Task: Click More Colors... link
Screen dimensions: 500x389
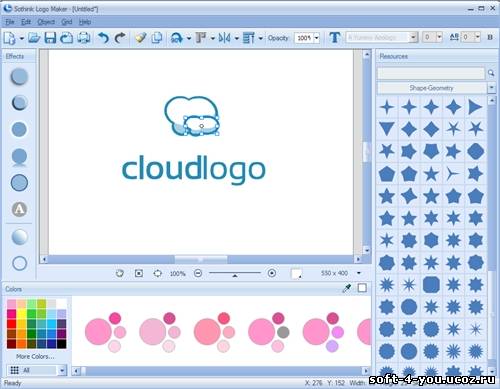Action: (35, 356)
